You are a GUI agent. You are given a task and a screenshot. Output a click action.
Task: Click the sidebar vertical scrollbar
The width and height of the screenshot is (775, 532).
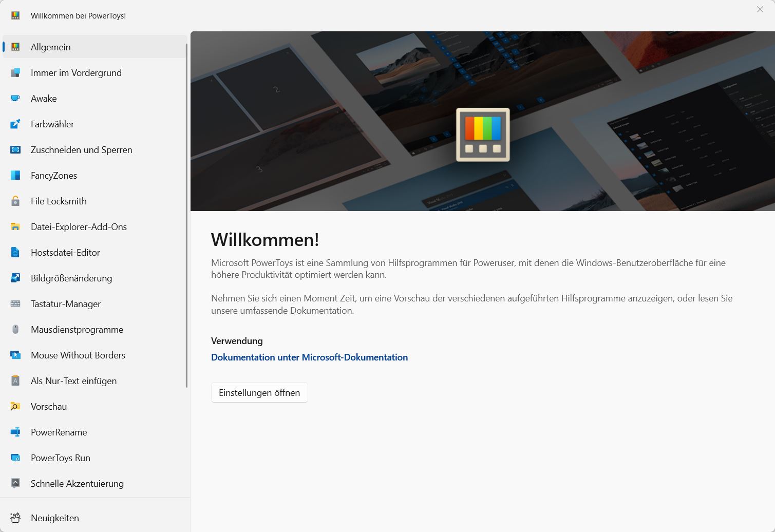click(x=187, y=216)
